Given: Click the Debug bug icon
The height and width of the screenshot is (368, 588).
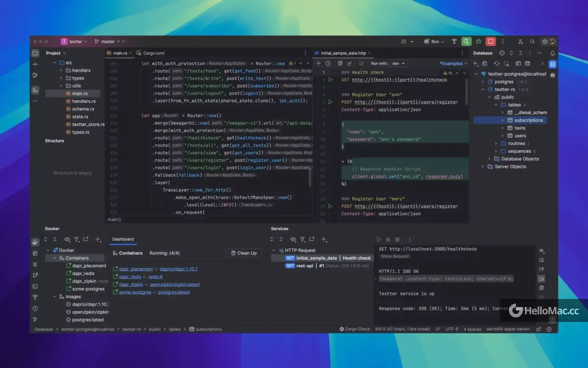Looking at the screenshot, I should 479,41.
